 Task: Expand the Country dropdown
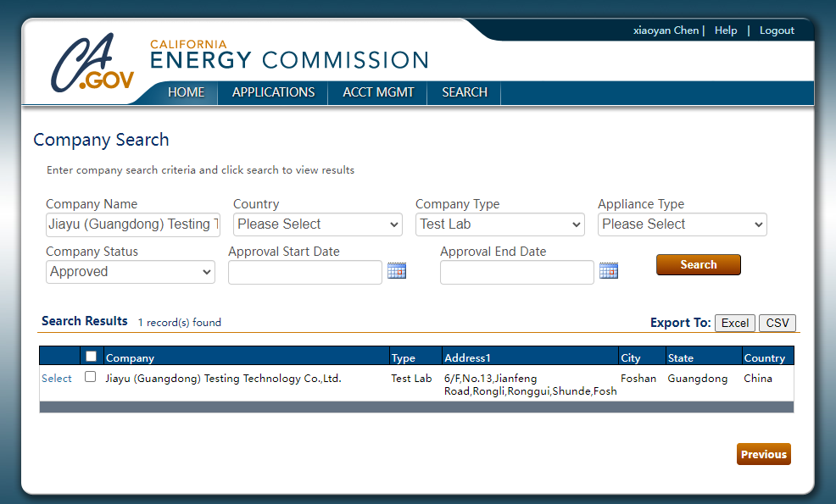point(318,224)
